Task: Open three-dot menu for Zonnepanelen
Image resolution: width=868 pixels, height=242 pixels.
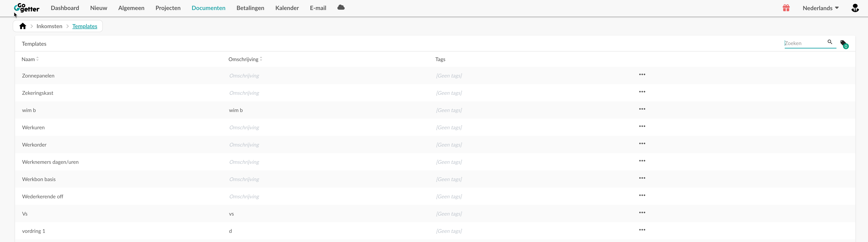Action: click(x=642, y=75)
